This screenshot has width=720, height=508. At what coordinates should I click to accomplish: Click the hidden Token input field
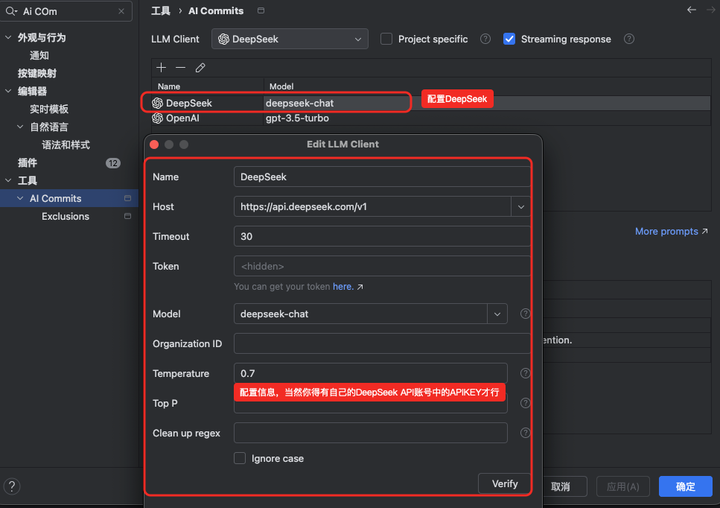coord(382,266)
